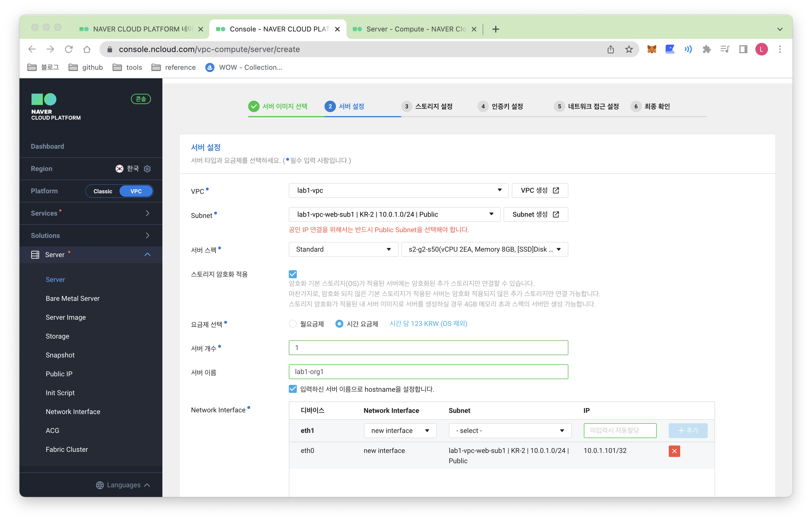Viewport: 812px width, 521px height.
Task: Bookmark this page with the star icon
Action: tap(629, 49)
